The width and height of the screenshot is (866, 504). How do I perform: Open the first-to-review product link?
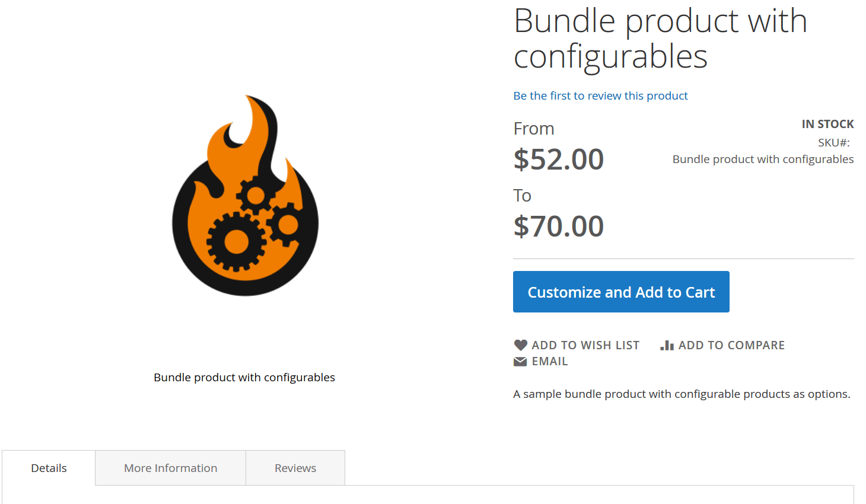600,96
